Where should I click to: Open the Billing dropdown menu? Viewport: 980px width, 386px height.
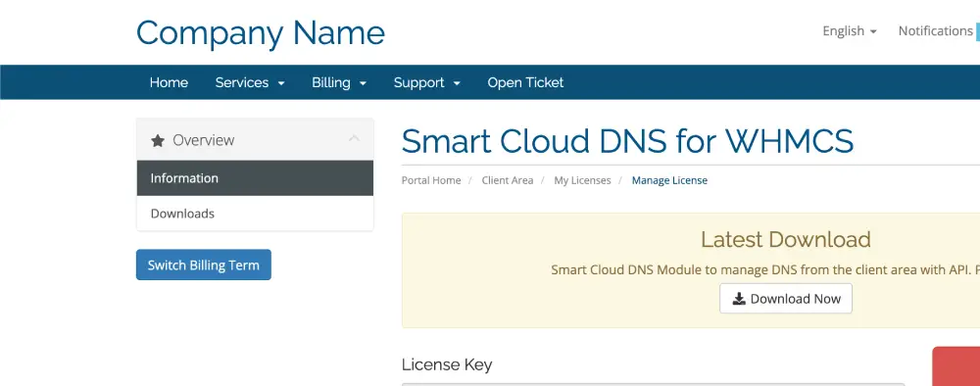coord(339,82)
